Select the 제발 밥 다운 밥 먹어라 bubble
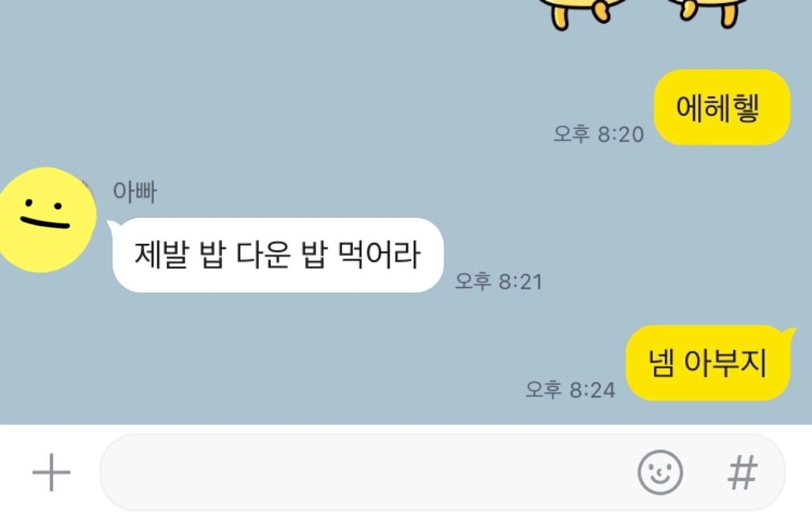This screenshot has width=812, height=520. 277,255
